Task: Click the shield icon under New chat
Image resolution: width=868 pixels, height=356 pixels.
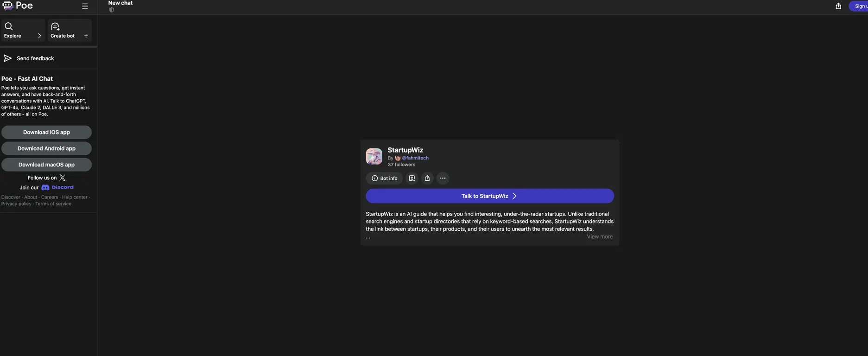Action: [112, 10]
